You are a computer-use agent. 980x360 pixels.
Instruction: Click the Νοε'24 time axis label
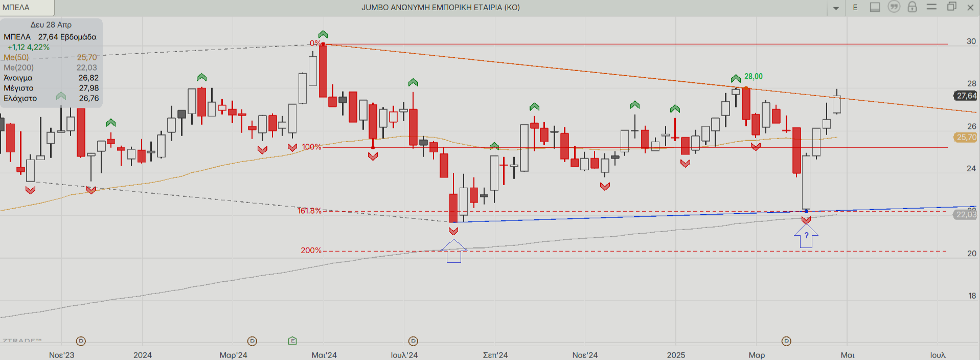pos(585,355)
